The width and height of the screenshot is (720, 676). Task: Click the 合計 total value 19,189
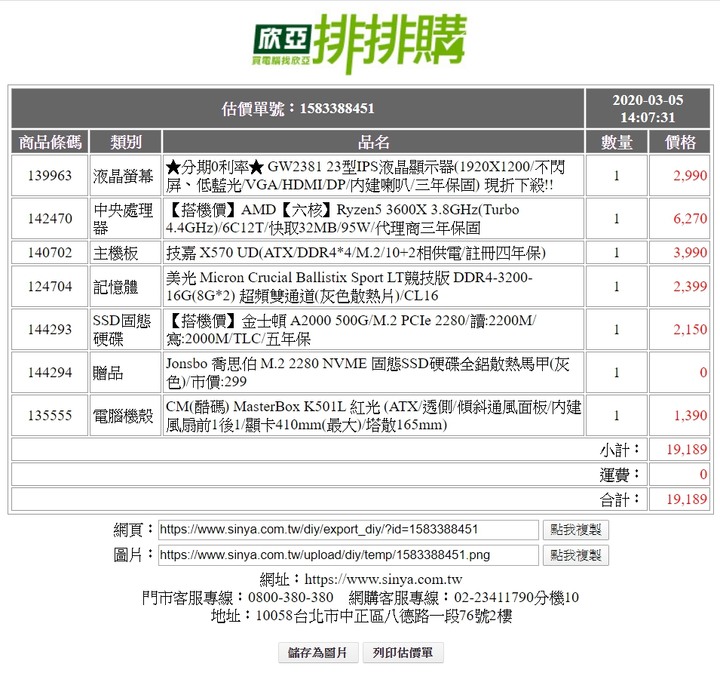[686, 499]
